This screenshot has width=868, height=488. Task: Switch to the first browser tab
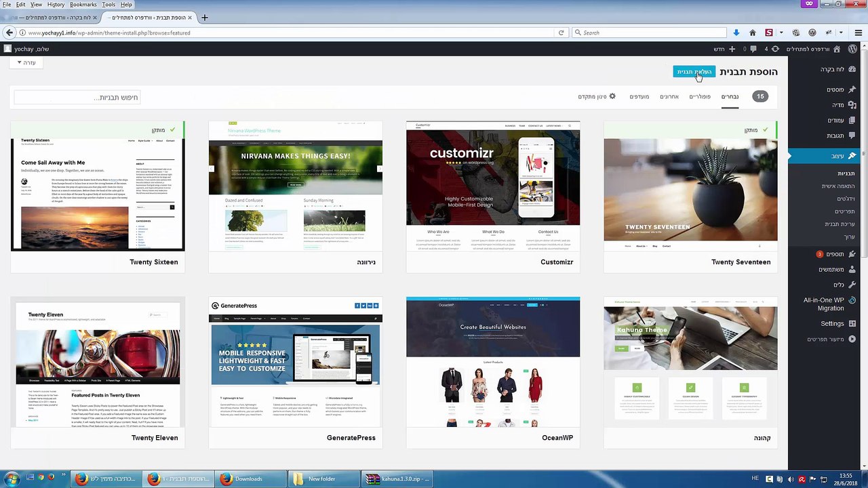49,18
